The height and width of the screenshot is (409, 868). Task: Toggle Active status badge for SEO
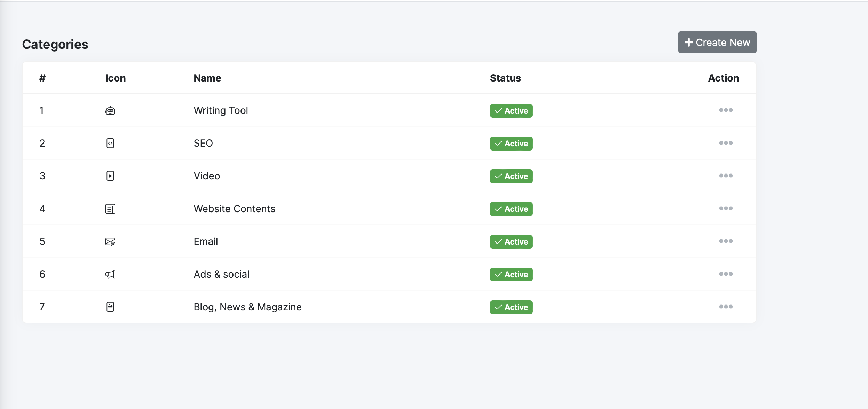point(511,144)
